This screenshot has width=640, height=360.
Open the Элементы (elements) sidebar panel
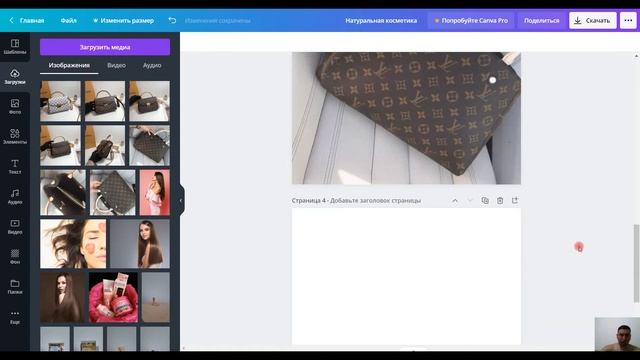click(x=15, y=137)
